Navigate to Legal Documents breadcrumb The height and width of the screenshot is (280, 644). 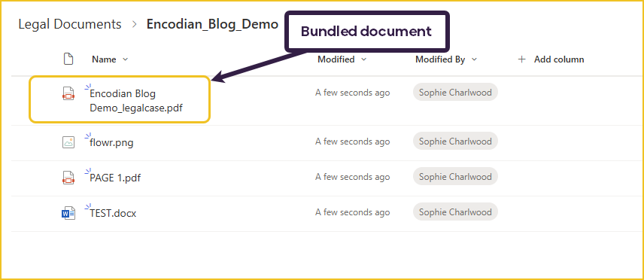(70, 24)
